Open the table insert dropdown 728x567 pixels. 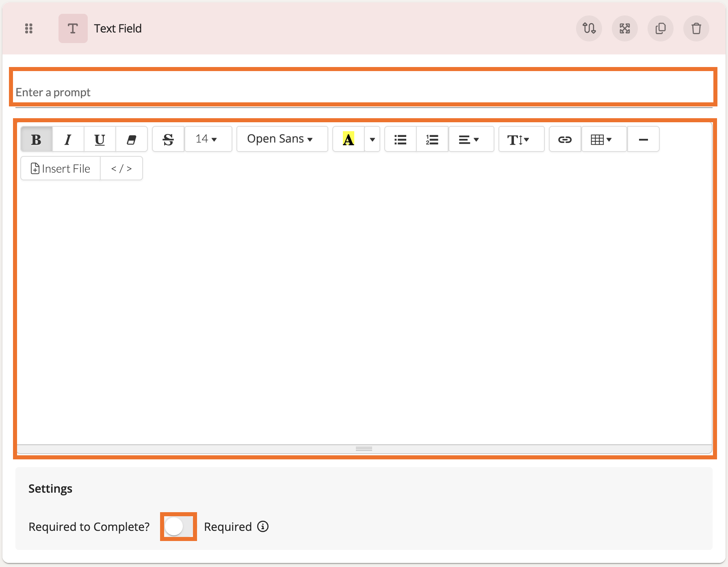[x=602, y=139]
